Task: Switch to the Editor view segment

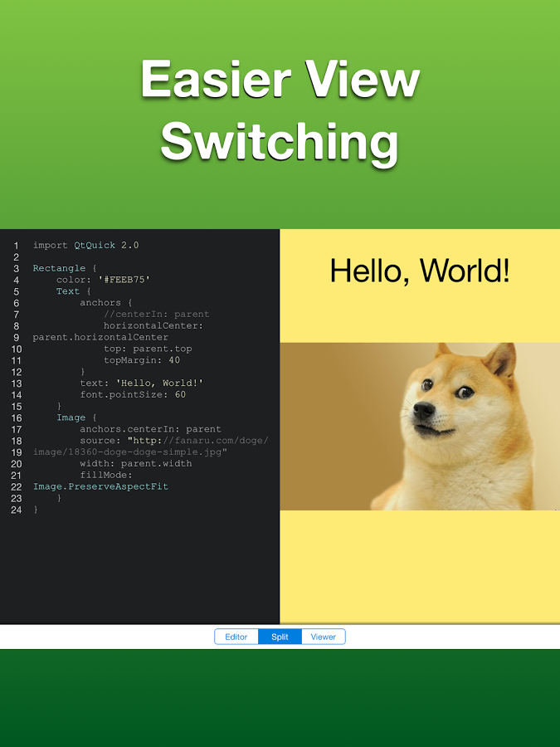Action: coord(236,637)
